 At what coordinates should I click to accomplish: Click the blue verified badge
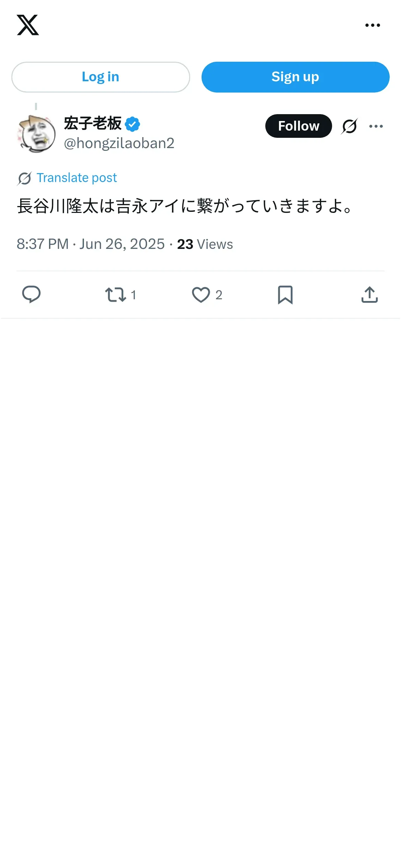(133, 124)
